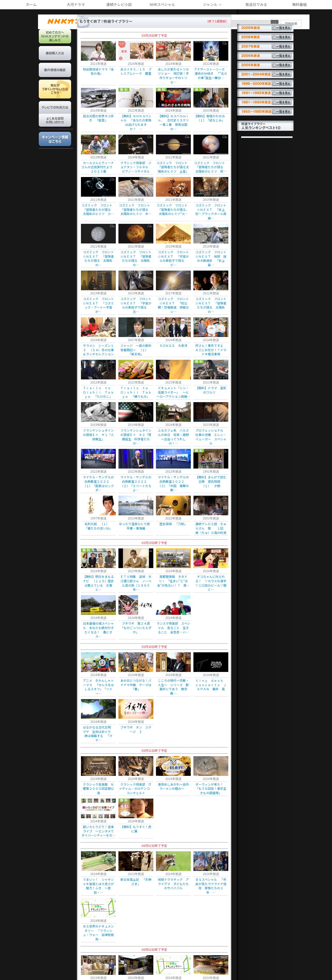Open the ブギウギ オンステージ 2 thumbnail
The width and height of the screenshot is (332, 980).
pyautogui.click(x=136, y=709)
